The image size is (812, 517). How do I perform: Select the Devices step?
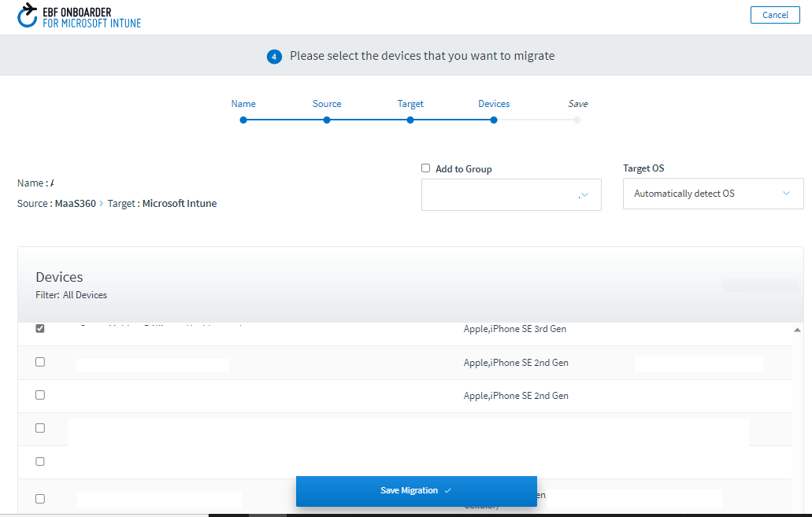494,104
